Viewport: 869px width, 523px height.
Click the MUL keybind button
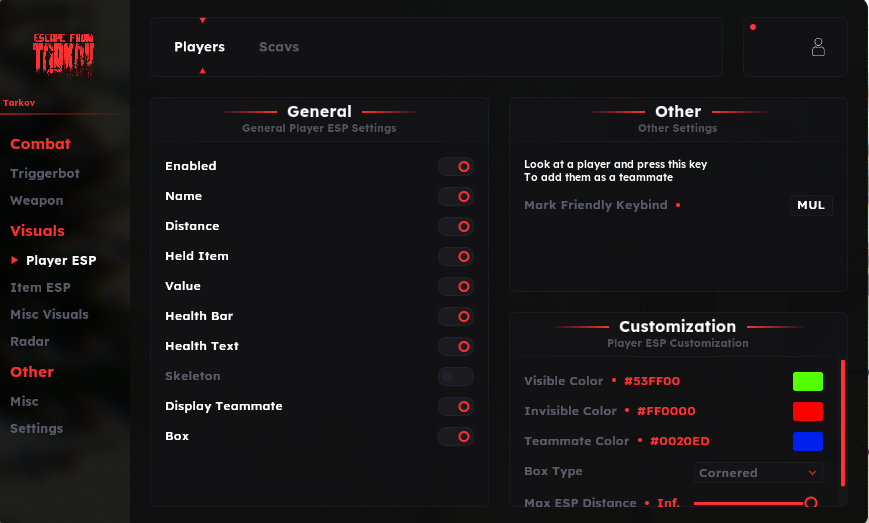pos(811,205)
